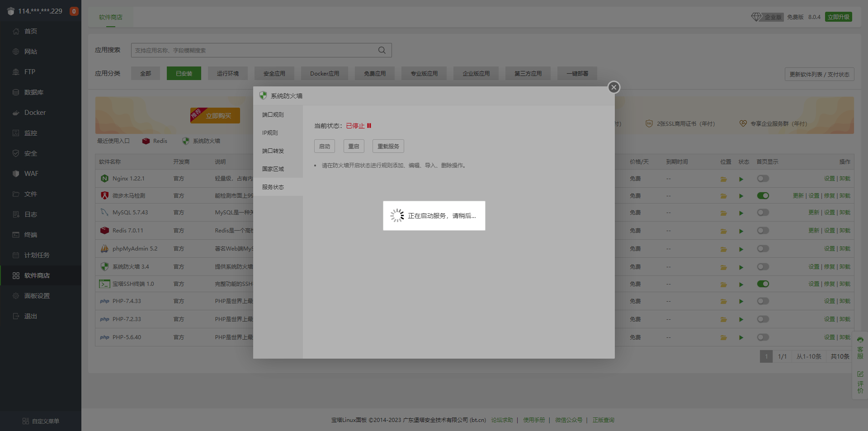Select 端口规则 tab in firewall dialog

coord(278,115)
